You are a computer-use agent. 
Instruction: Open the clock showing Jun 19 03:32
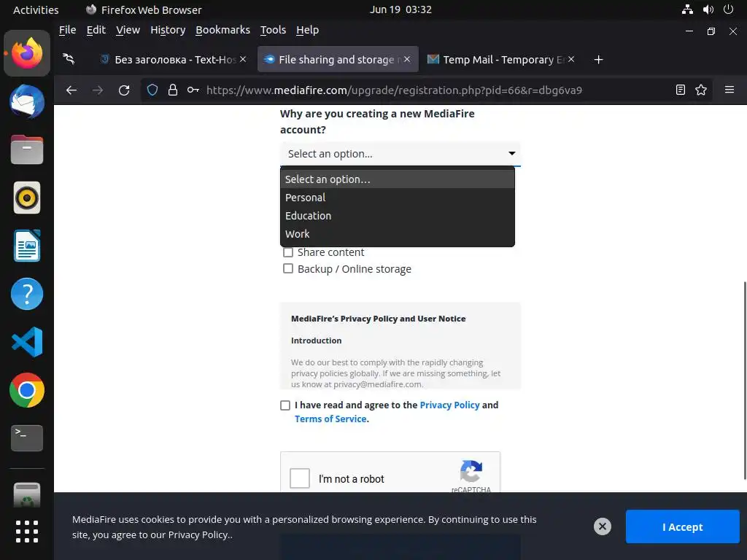tap(400, 9)
